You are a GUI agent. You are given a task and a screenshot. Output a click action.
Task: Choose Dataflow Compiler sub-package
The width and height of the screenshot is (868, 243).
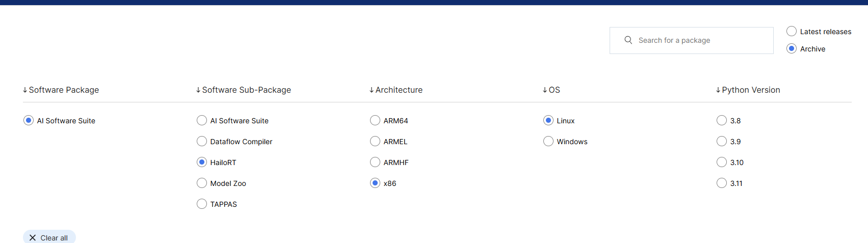tap(202, 142)
